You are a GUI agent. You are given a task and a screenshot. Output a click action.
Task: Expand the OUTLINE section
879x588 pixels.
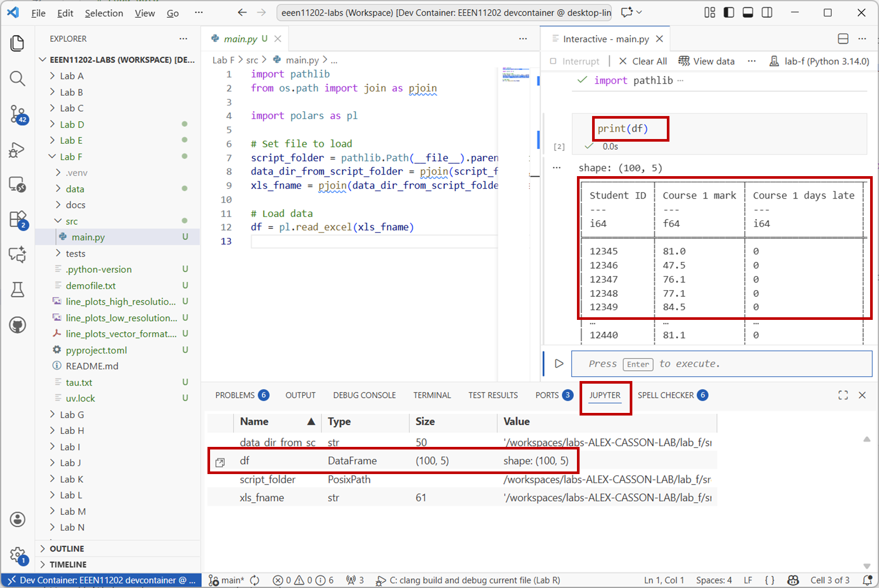point(66,548)
